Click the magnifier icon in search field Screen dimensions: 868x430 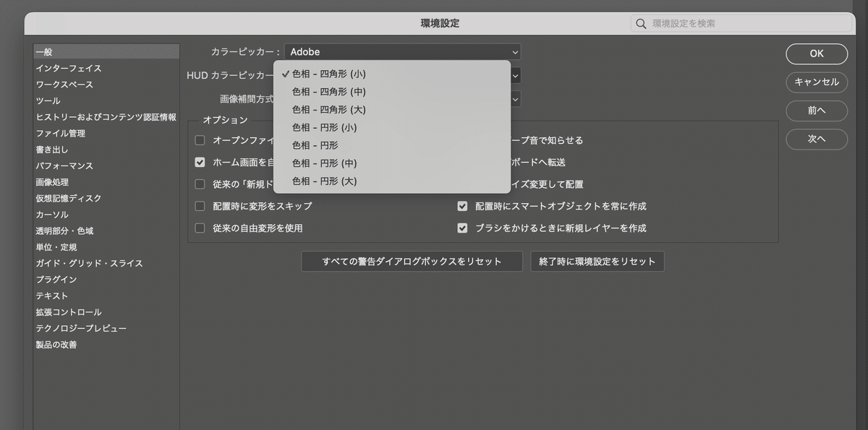[x=640, y=24]
